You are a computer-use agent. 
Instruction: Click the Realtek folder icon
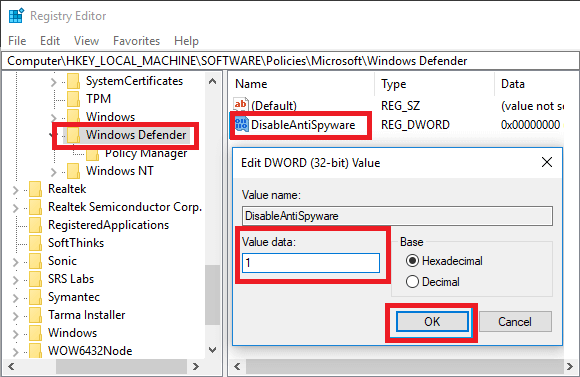[36, 189]
